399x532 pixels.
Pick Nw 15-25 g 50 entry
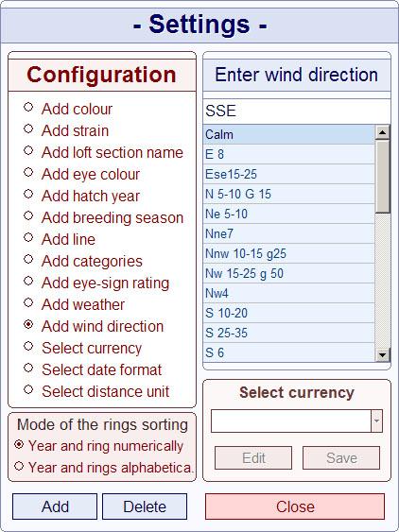point(289,273)
